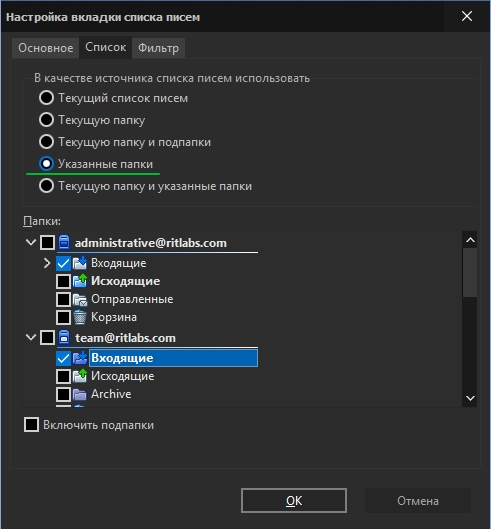Select the Текущую папку и подпапки radio
The width and height of the screenshot is (491, 529).
tap(46, 142)
